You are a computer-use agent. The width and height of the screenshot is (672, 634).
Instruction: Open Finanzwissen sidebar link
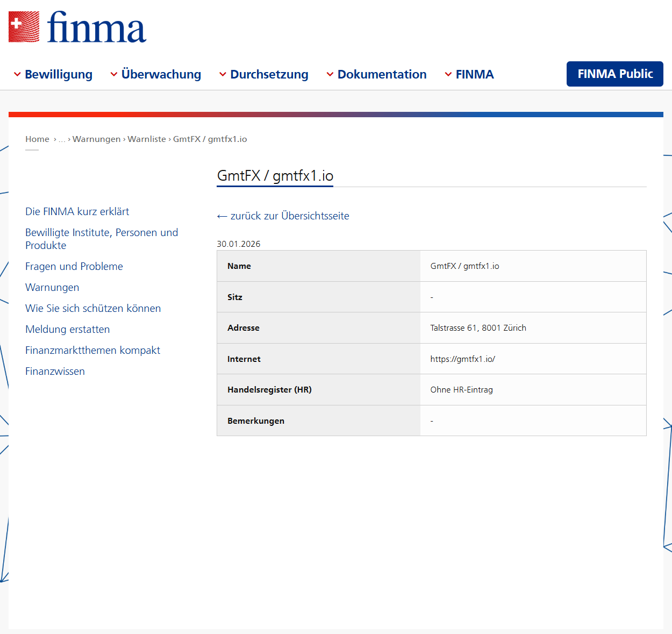pyautogui.click(x=55, y=371)
